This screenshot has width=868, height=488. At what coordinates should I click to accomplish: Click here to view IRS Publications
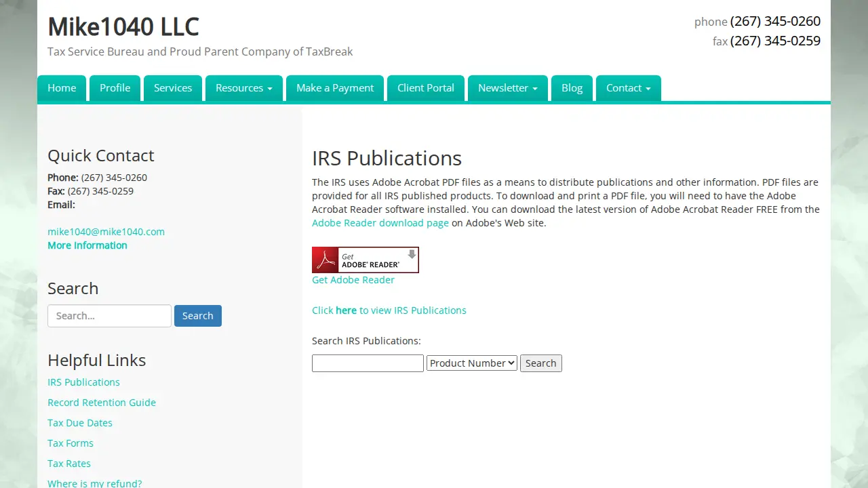389,310
